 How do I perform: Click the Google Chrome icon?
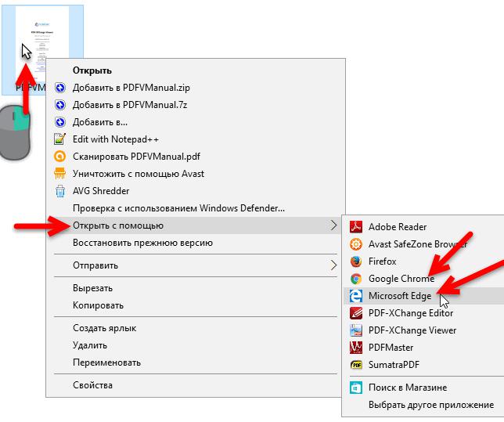click(x=356, y=279)
